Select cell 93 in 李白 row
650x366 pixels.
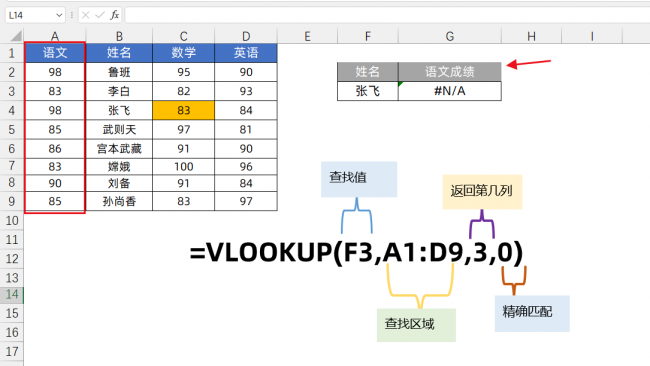coord(246,91)
